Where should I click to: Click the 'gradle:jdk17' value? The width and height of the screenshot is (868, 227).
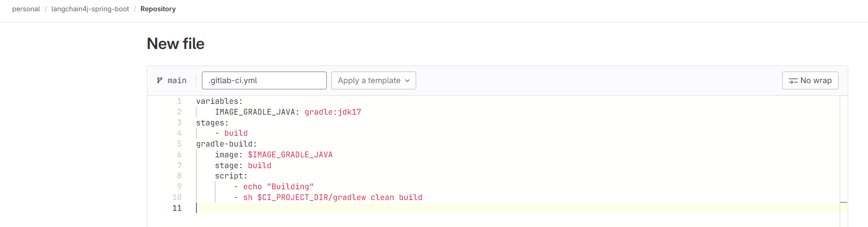[x=333, y=112]
